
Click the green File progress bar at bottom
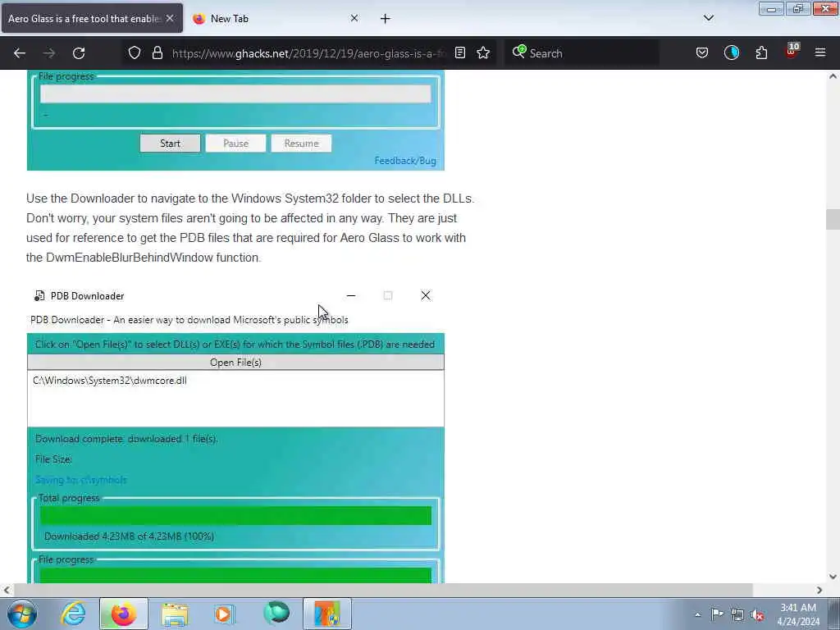click(235, 576)
